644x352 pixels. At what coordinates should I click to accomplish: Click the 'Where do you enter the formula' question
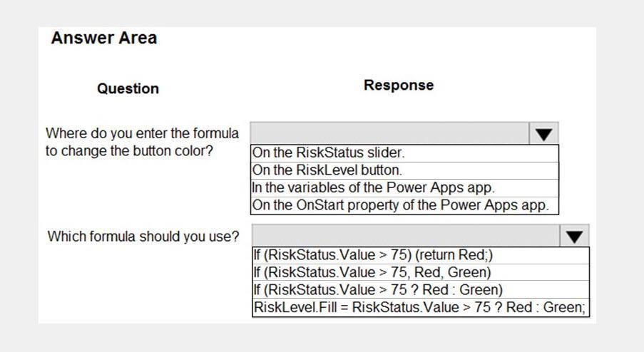(142, 133)
